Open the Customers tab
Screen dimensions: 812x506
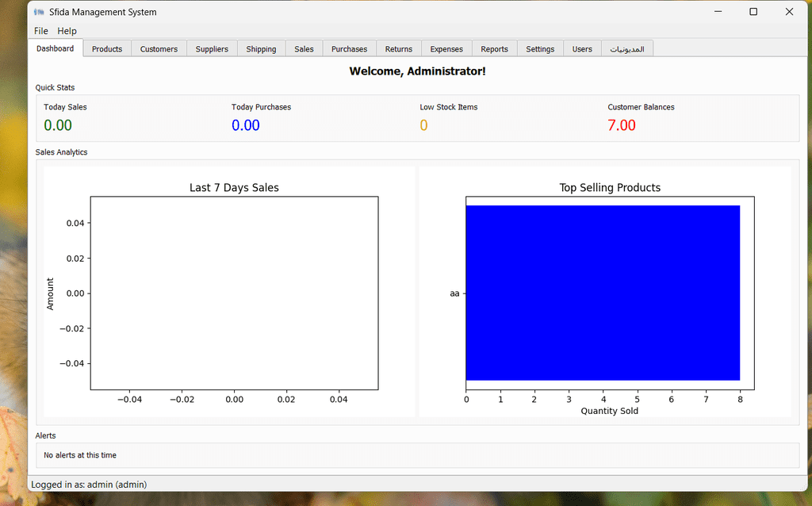point(159,49)
